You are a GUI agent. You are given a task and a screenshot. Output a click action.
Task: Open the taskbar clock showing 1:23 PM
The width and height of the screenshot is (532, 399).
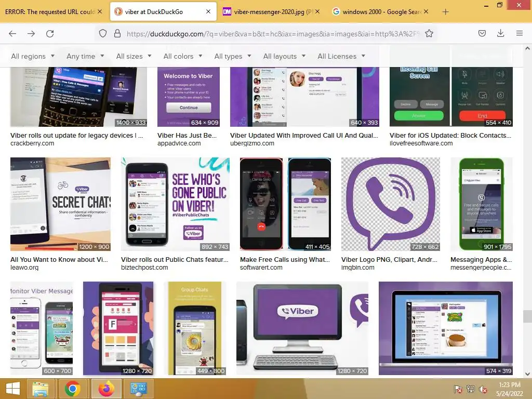click(510, 389)
